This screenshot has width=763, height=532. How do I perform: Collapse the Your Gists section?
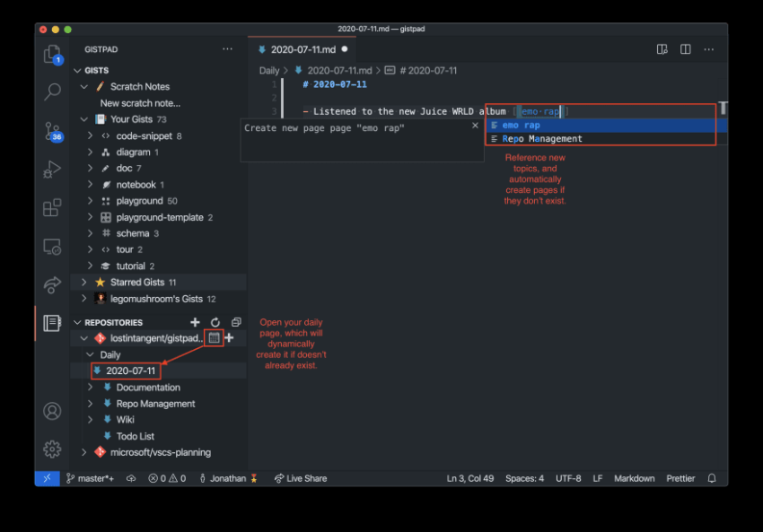pos(85,118)
